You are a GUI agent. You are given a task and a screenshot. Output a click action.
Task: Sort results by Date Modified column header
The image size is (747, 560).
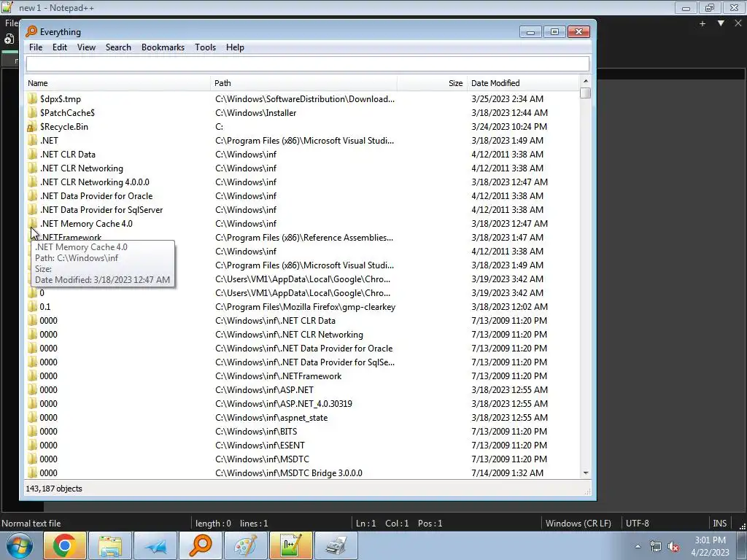[523, 83]
